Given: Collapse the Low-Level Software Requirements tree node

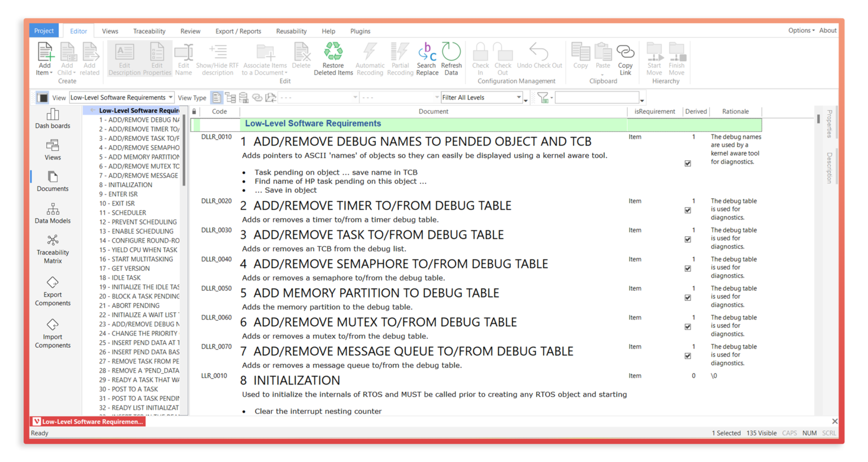Looking at the screenshot, I should click(94, 110).
